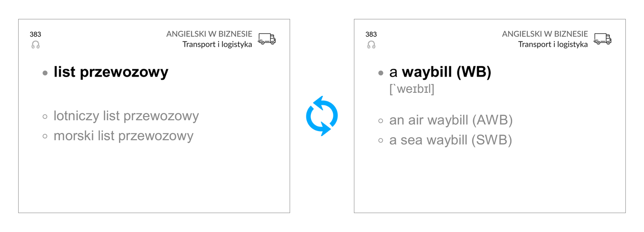Click the truck icon on the left card
Image resolution: width=644 pixels, height=232 pixels.
267,39
